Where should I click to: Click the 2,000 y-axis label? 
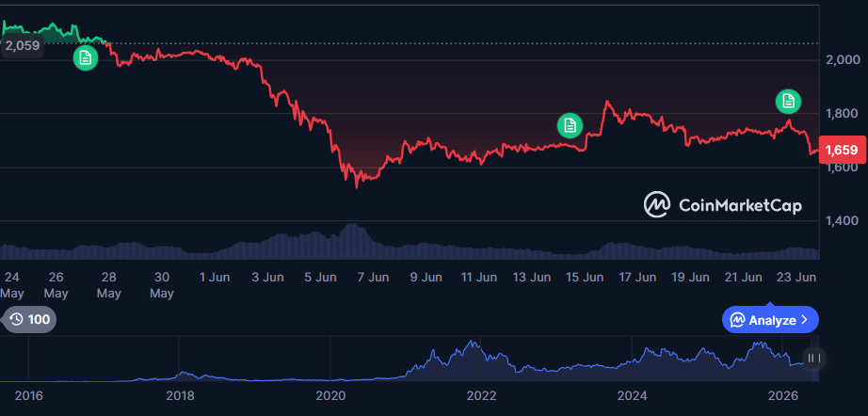coord(843,59)
